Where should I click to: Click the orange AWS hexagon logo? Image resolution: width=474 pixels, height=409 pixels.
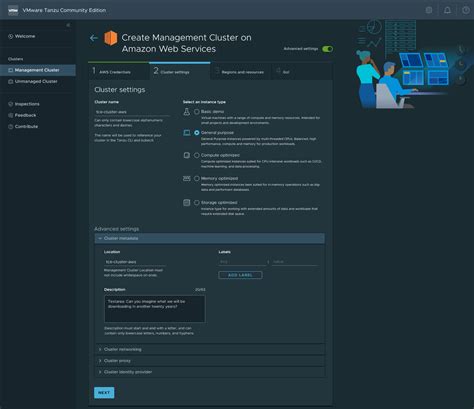(x=111, y=38)
